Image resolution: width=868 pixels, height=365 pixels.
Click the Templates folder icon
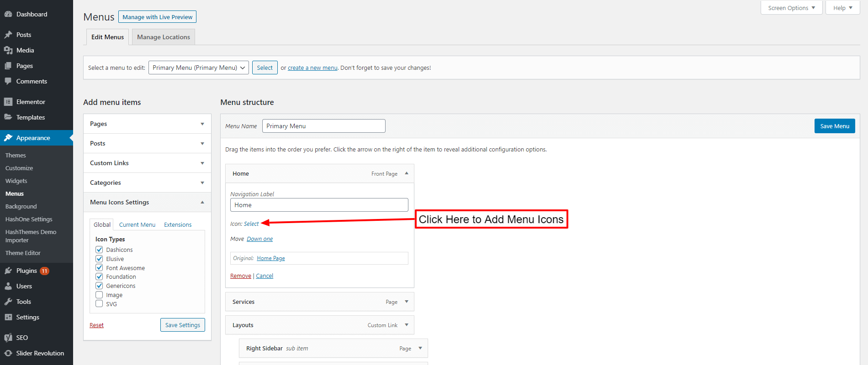pyautogui.click(x=8, y=117)
